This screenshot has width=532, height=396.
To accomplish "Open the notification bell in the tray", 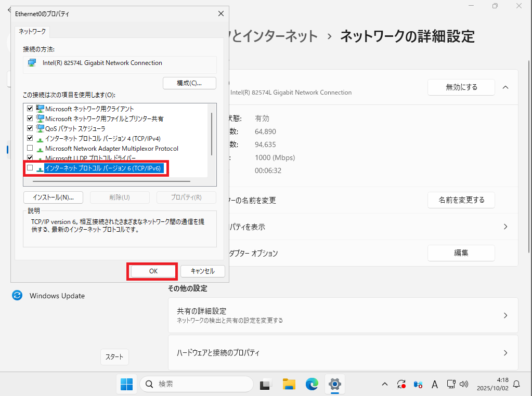I will (x=516, y=384).
